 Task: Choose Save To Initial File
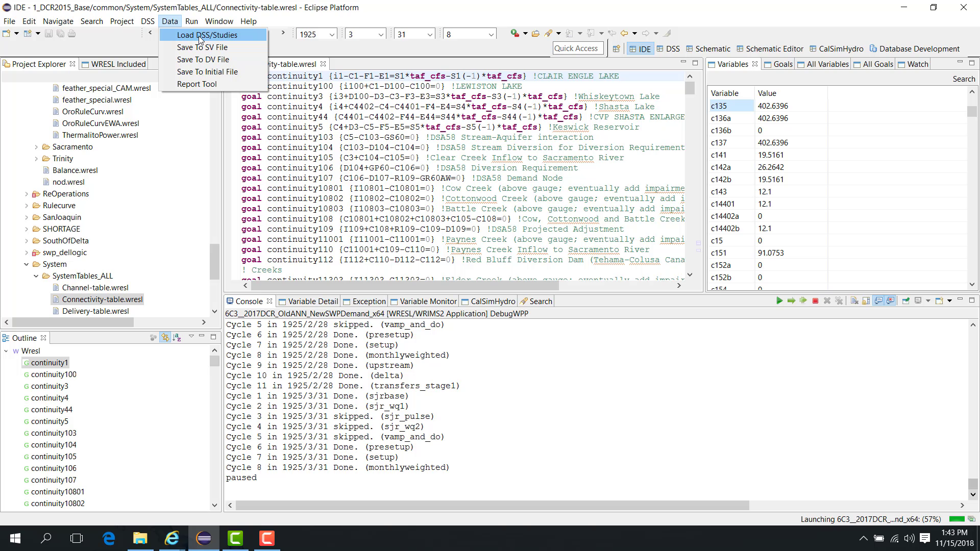coord(213,71)
